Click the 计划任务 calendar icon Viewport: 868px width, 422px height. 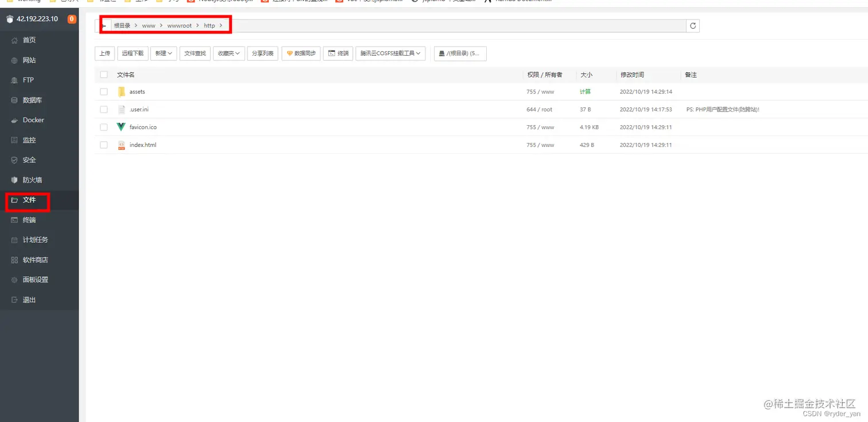click(14, 240)
